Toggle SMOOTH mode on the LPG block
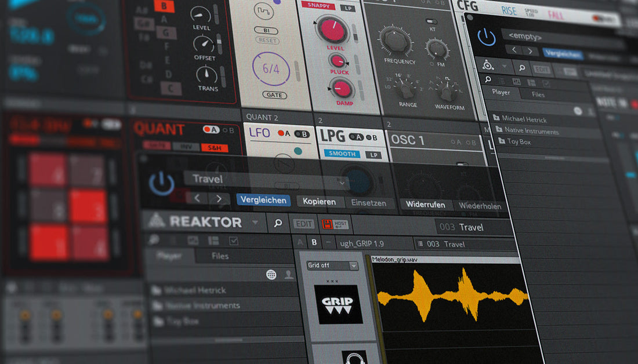Screen dimensions: 638x364 (342, 154)
